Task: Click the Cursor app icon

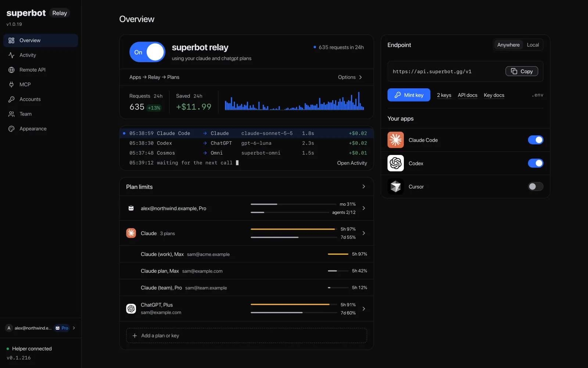Action: click(x=395, y=187)
